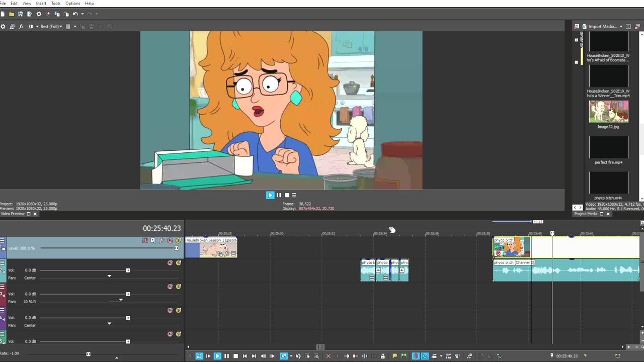644x362 pixels.
Task: Insert a marker with the yellow flag icon
Action: point(395,356)
